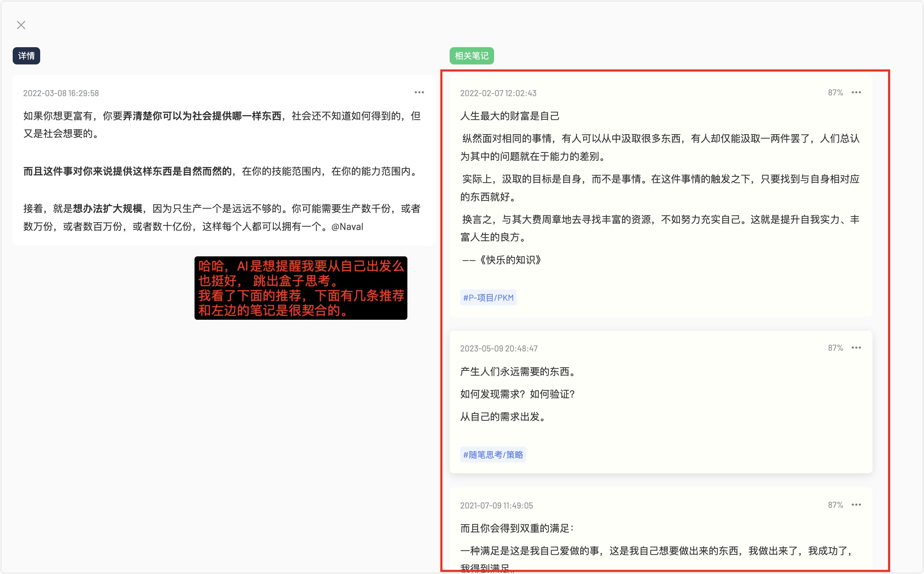The width and height of the screenshot is (924, 574).
Task: Click the 2022-03-08 16:29:58 timestamp
Action: 61,93
